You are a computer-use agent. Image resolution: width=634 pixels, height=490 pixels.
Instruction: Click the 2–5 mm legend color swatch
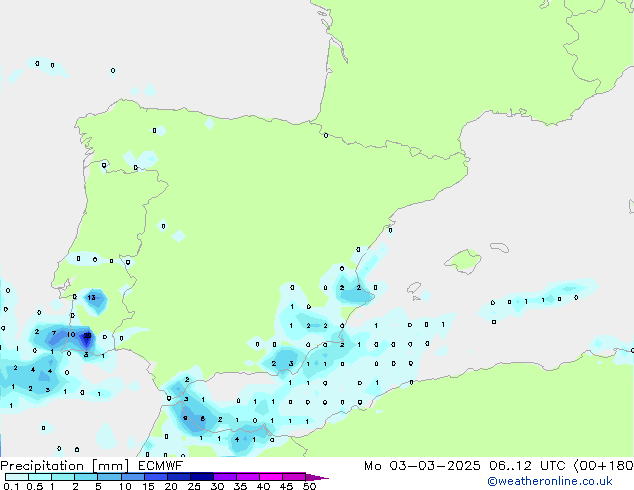(x=86, y=477)
